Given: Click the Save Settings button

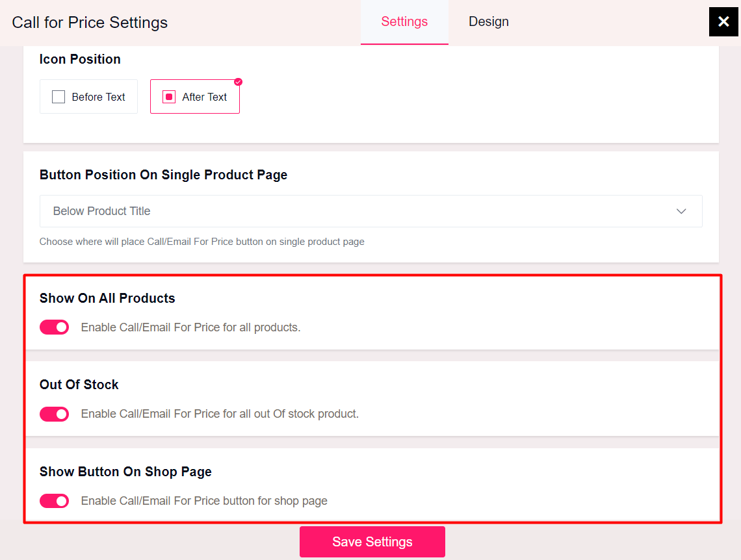Looking at the screenshot, I should coord(372,541).
